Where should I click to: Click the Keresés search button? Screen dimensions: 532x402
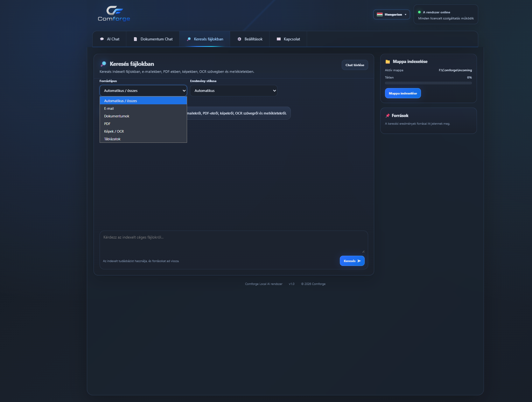[x=352, y=261]
